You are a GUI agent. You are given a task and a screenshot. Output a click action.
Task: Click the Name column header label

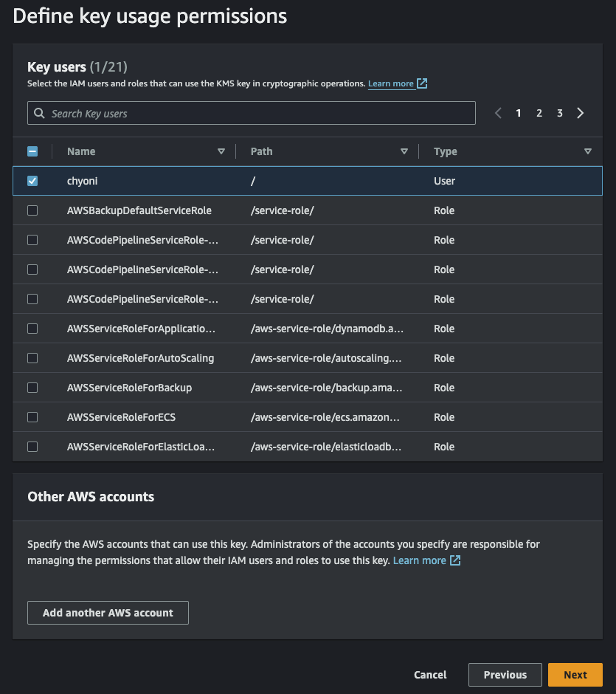(x=81, y=151)
